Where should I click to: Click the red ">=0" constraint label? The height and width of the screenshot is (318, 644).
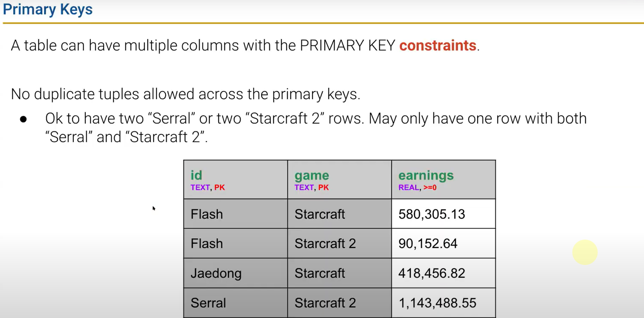coord(430,187)
